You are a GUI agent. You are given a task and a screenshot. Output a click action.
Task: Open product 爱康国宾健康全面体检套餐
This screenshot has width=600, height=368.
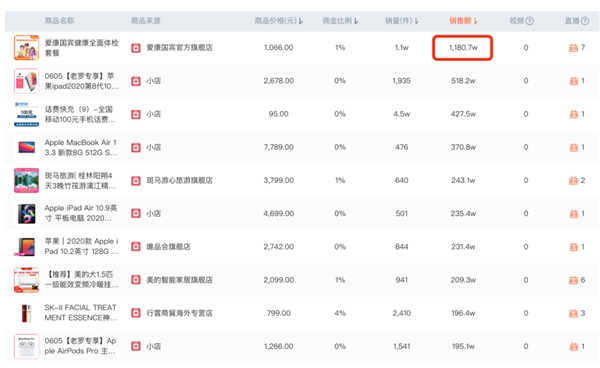(x=82, y=48)
